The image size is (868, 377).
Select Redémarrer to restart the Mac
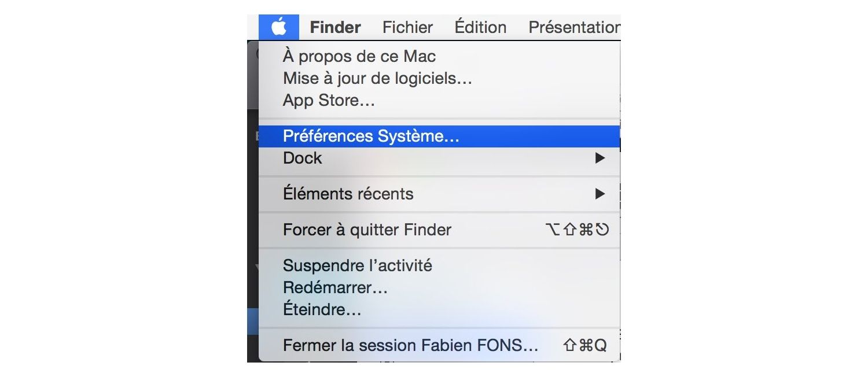pyautogui.click(x=336, y=287)
